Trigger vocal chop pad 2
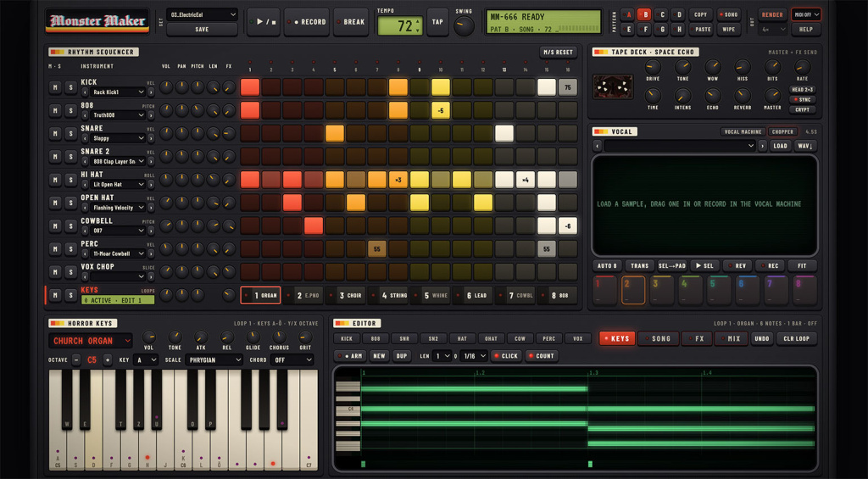Image resolution: width=868 pixels, height=479 pixels. click(633, 290)
